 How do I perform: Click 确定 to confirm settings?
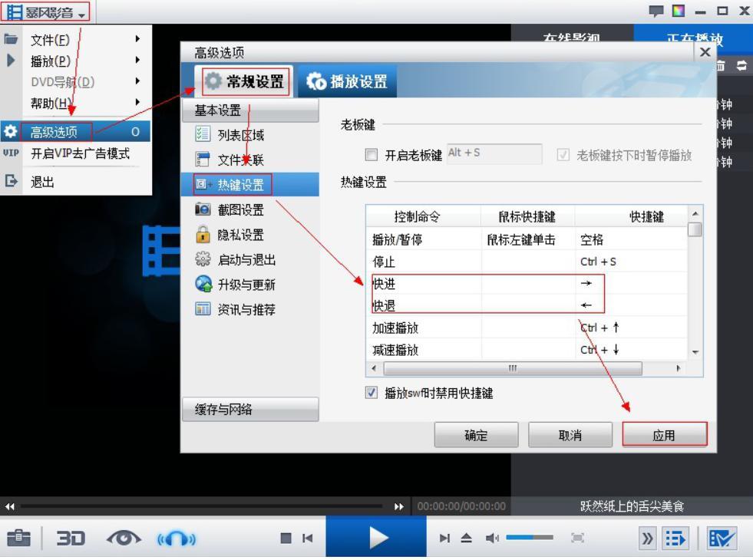[476, 435]
